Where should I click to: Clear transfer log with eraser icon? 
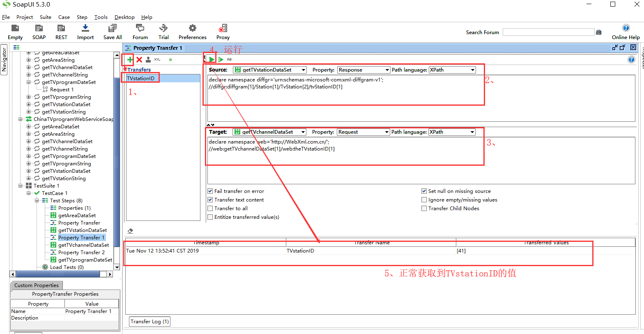[x=130, y=231]
